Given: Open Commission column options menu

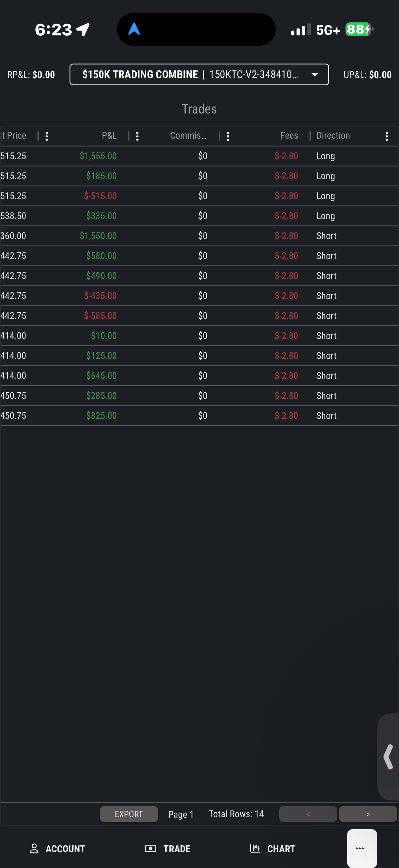Looking at the screenshot, I should click(228, 136).
